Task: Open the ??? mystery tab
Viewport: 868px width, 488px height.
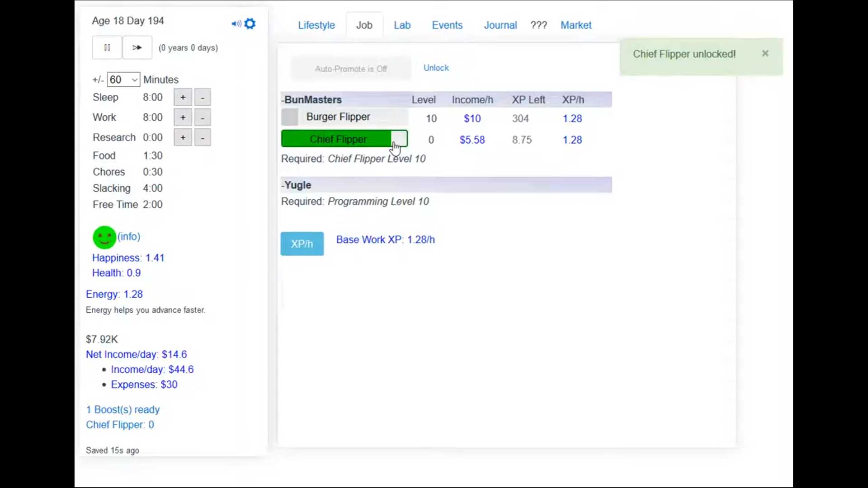Action: point(538,25)
